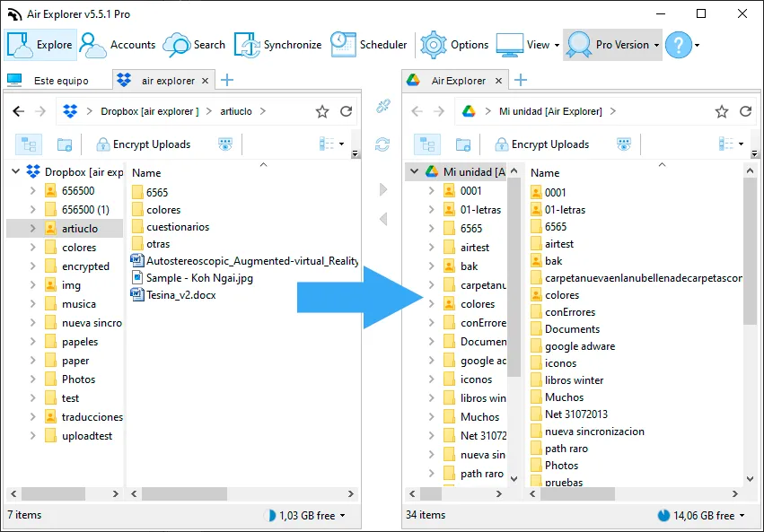764x532 pixels.
Task: Select the cuestionarios folder in file list
Action: tap(178, 227)
